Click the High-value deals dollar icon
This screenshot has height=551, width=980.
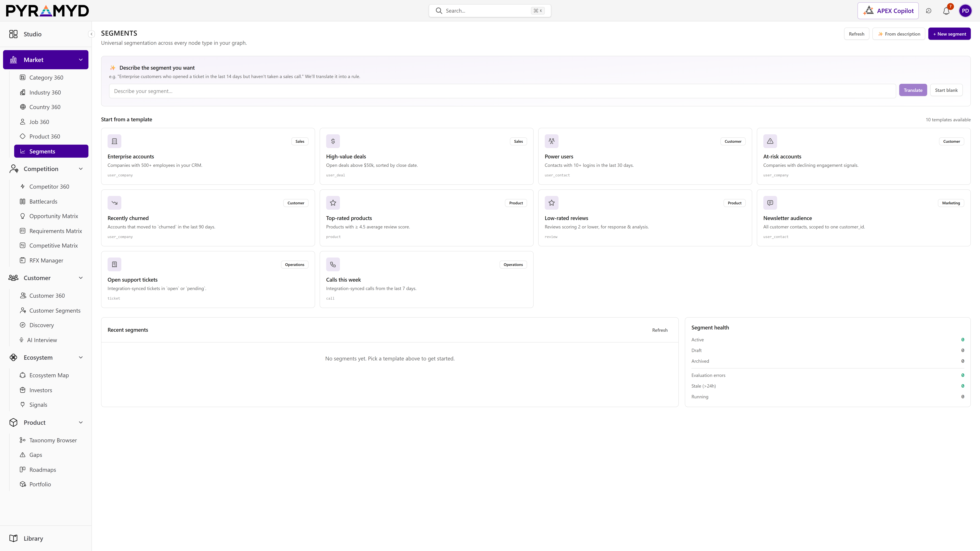pyautogui.click(x=333, y=141)
